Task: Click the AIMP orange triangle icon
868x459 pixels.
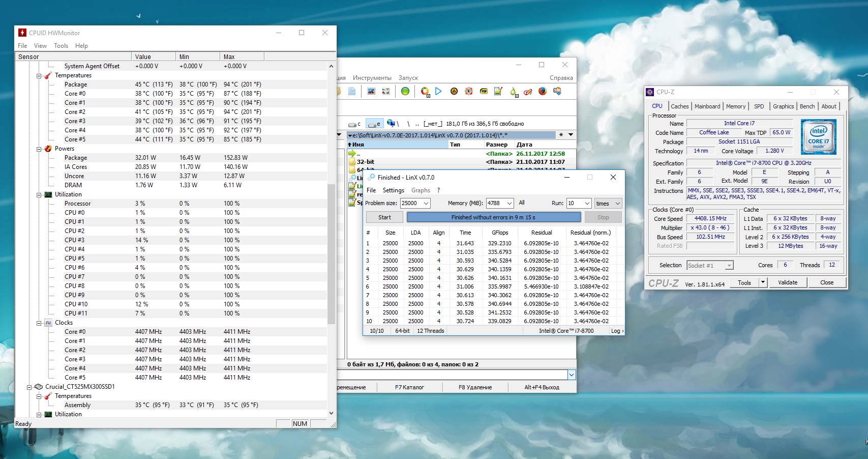Action: tap(454, 91)
